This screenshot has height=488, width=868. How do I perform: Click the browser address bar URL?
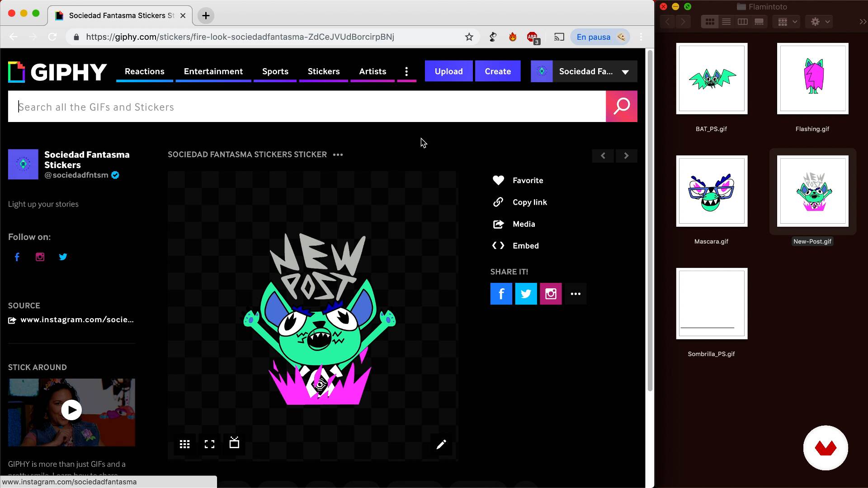click(240, 37)
